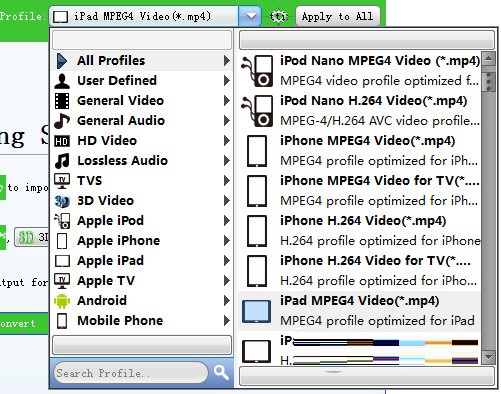
Task: Click the green Android robot icon
Action: [62, 301]
